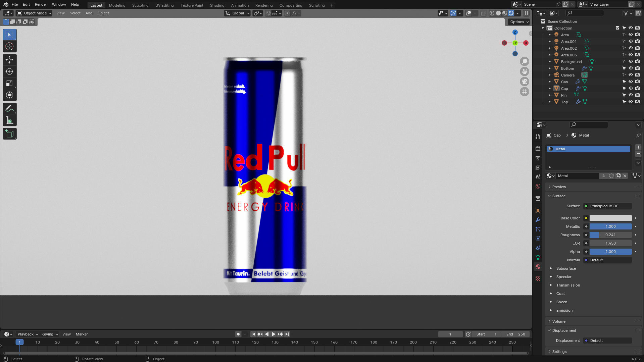This screenshot has height=362, width=644.
Task: Click the pan view hand icon
Action: pos(524,71)
